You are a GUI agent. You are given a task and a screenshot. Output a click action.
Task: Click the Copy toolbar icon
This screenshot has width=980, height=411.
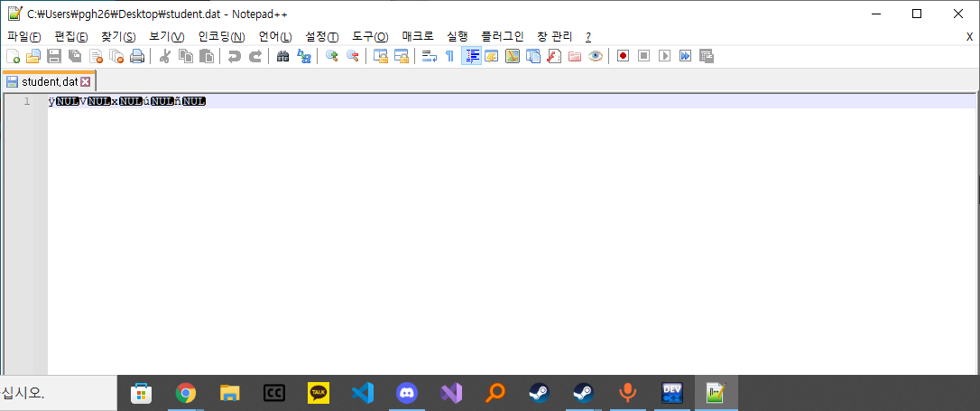186,56
